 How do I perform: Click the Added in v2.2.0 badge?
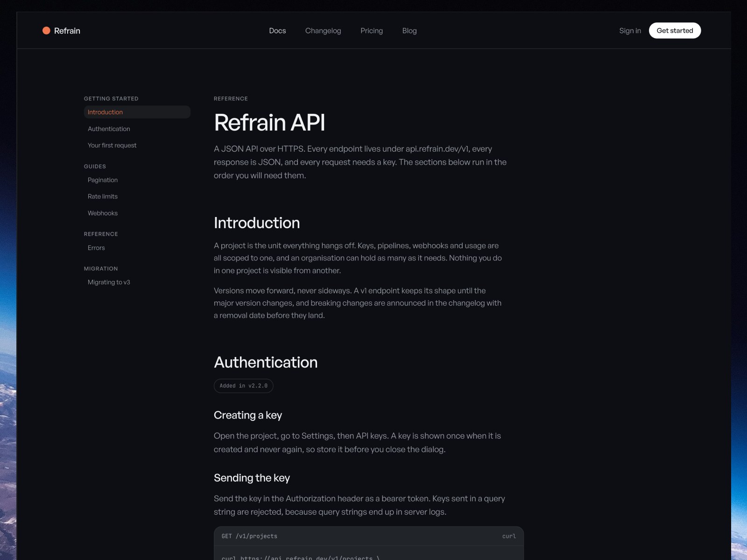(x=243, y=386)
